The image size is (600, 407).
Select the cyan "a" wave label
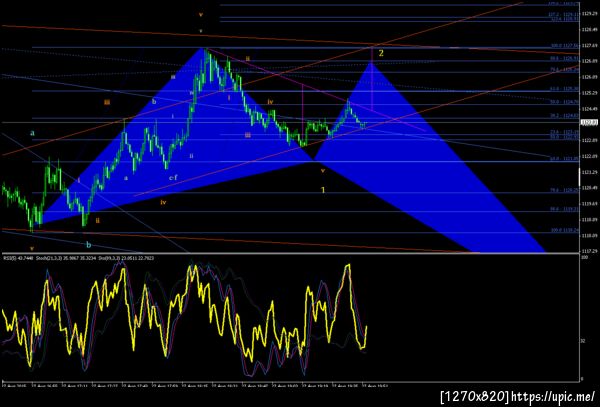pos(33,133)
